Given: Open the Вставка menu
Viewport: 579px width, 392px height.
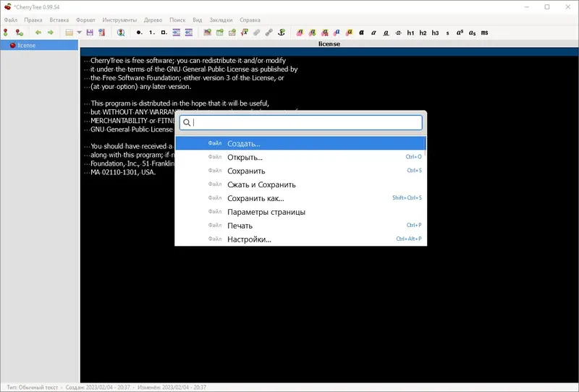Looking at the screenshot, I should 59,20.
